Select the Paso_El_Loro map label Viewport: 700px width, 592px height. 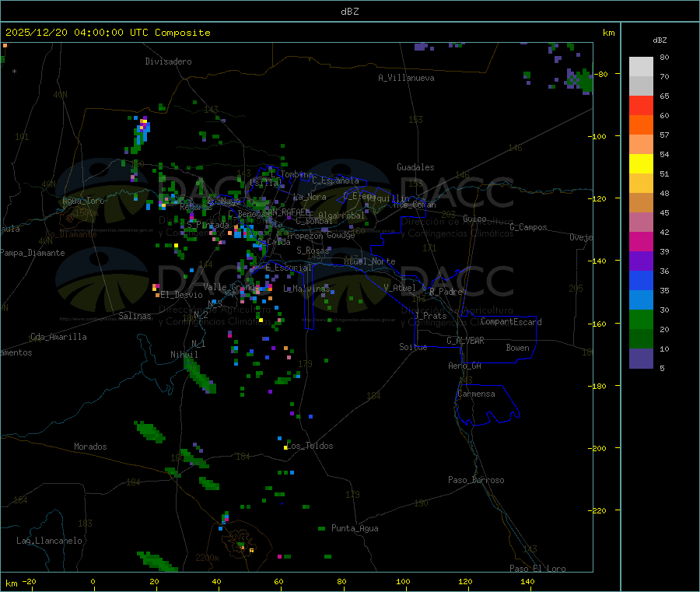(x=537, y=569)
